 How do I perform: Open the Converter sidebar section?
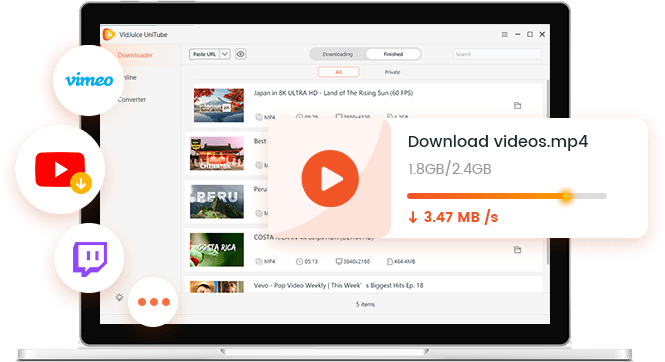pyautogui.click(x=132, y=100)
